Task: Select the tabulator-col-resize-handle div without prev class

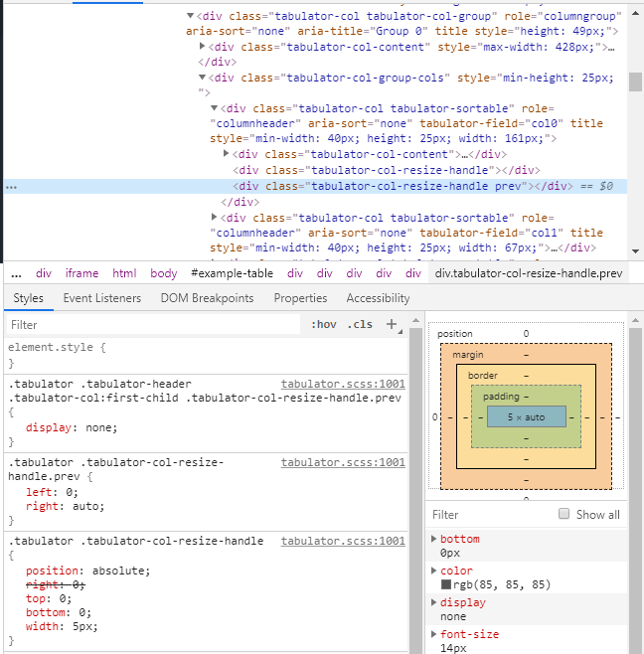Action: [387, 170]
